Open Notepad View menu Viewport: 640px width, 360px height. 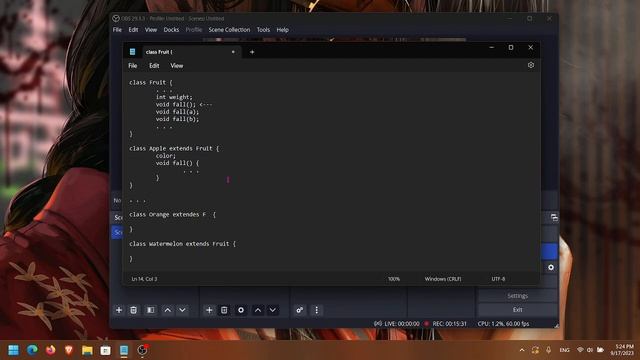(177, 66)
